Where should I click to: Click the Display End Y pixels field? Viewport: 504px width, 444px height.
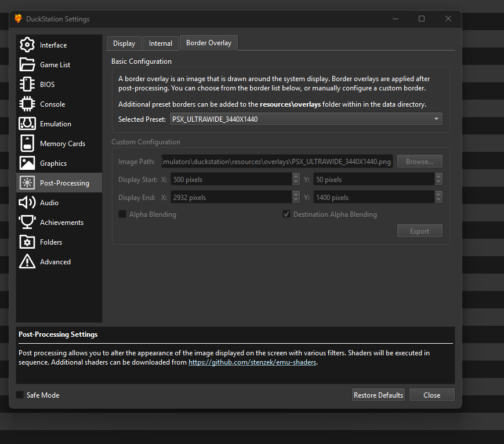click(374, 197)
